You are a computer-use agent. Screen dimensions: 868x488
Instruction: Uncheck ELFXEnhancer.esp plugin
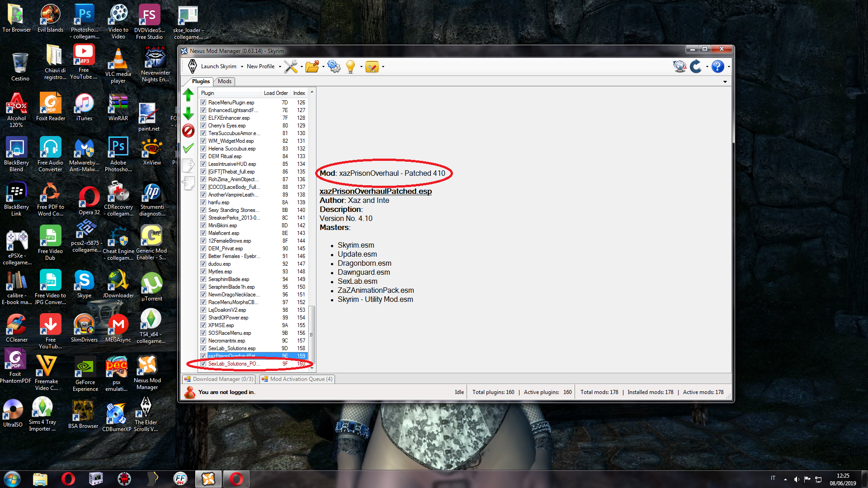[203, 118]
